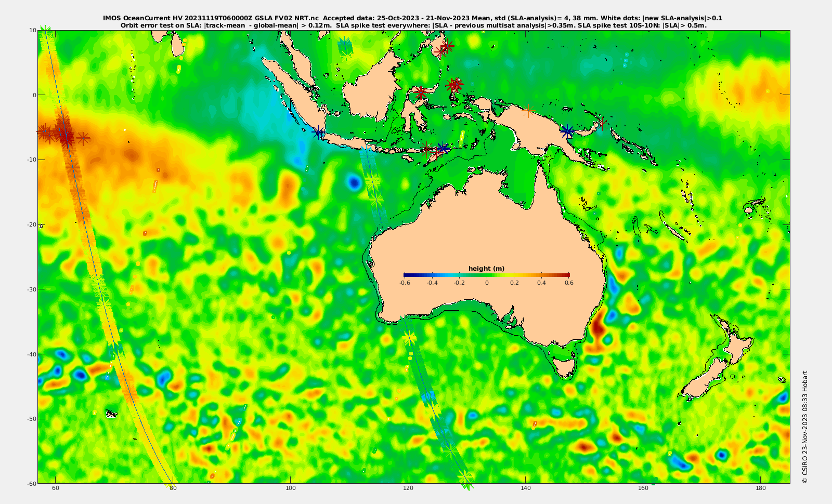The height and width of the screenshot is (504, 832).
Task: Click the latitude -50 axis tick label
Action: pos(31,419)
